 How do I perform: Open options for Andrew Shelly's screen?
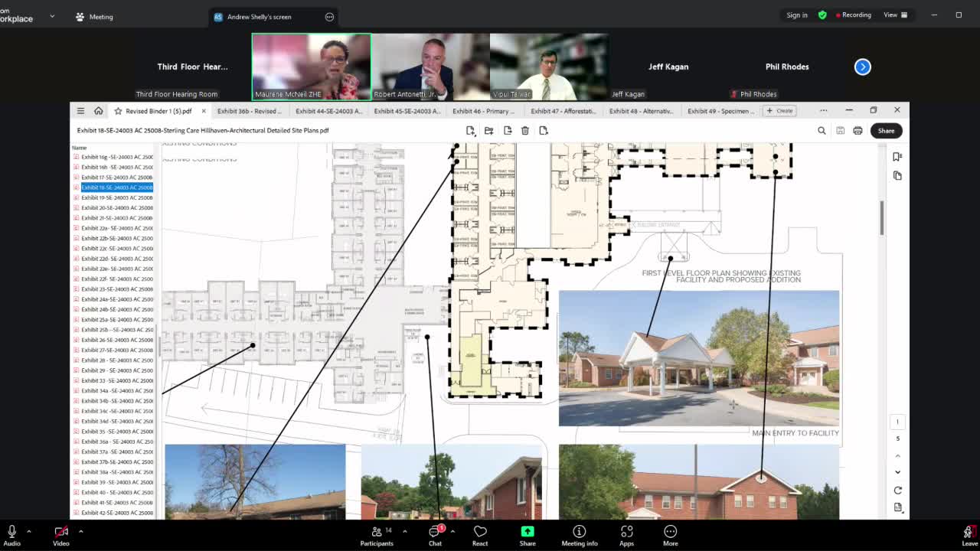329,17
